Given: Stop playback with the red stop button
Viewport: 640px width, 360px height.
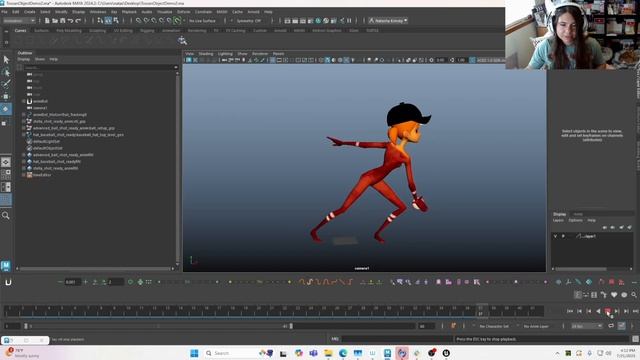Looking at the screenshot, I should pos(608,311).
